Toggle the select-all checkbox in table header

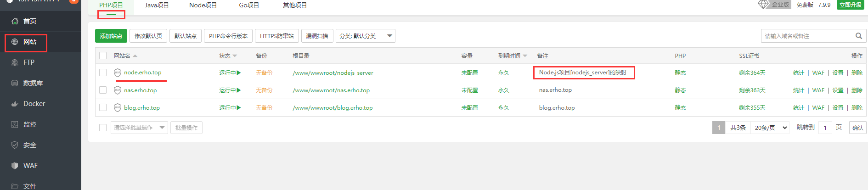pos(103,56)
